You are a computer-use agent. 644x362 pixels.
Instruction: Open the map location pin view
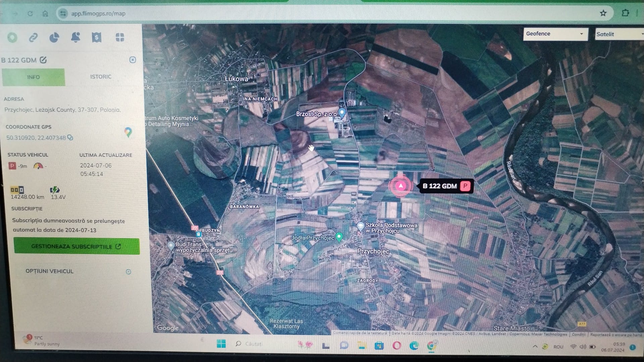12,38
